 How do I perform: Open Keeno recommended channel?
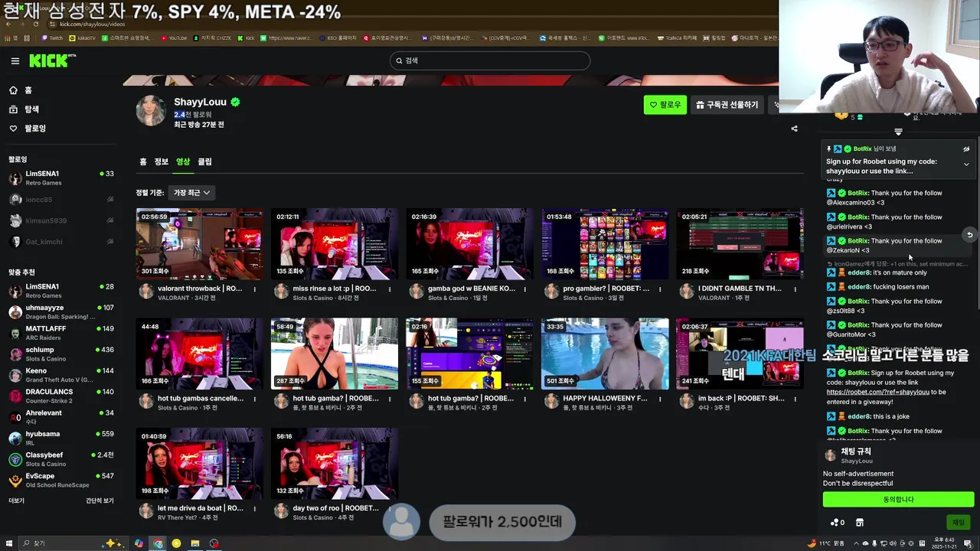click(x=61, y=375)
